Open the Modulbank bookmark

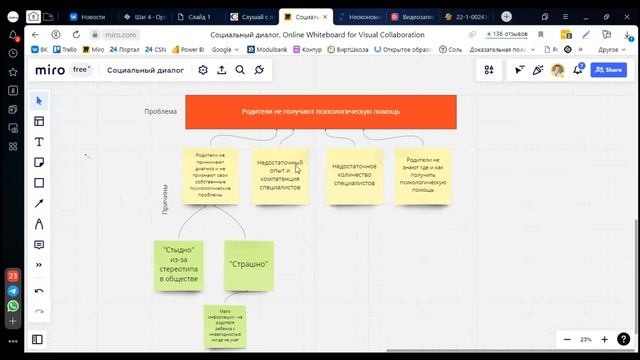pos(267,49)
